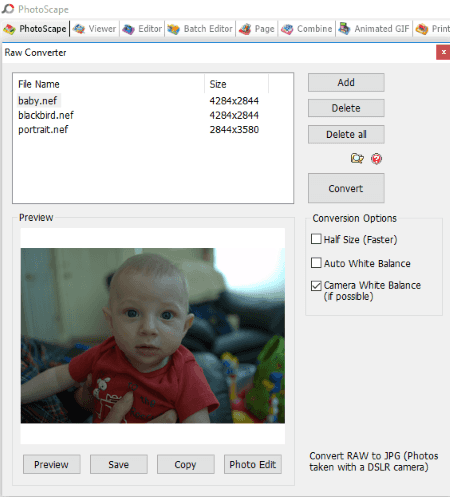Click the baby photo preview image
The width and height of the screenshot is (450, 497).
click(x=153, y=336)
